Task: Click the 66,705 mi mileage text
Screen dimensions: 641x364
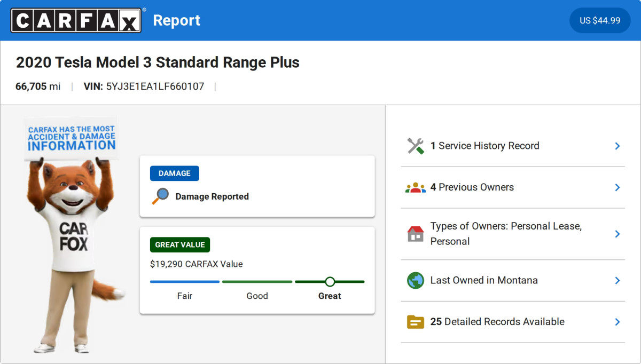Action: tap(38, 86)
